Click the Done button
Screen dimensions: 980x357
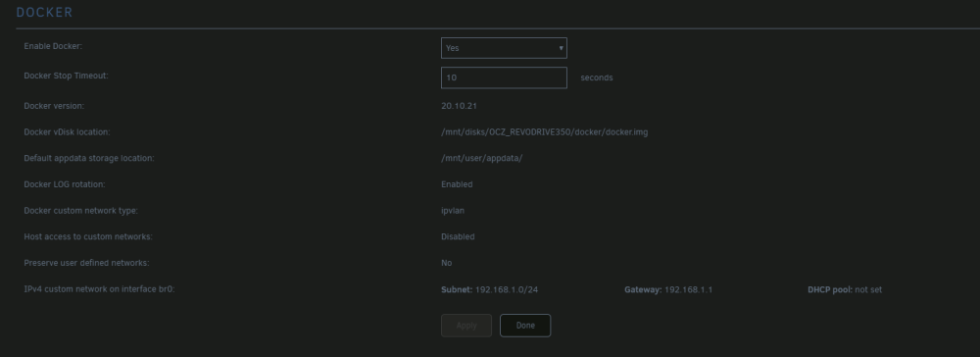click(525, 326)
